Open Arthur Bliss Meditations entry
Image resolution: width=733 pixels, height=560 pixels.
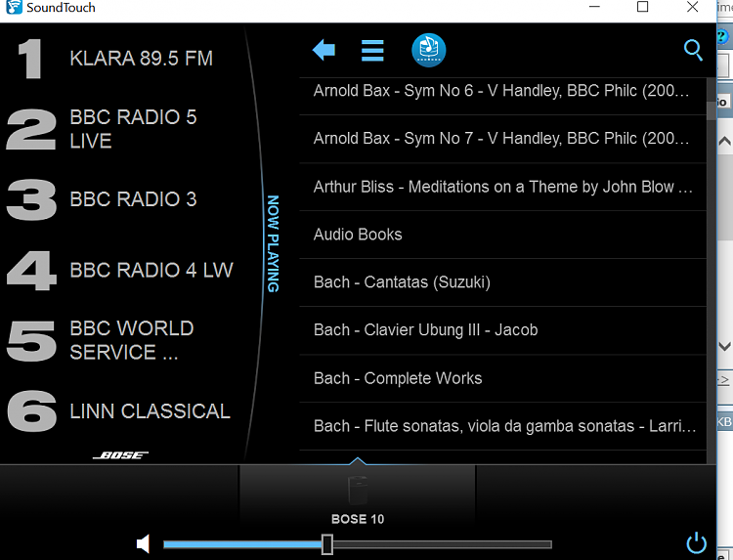[x=502, y=187]
